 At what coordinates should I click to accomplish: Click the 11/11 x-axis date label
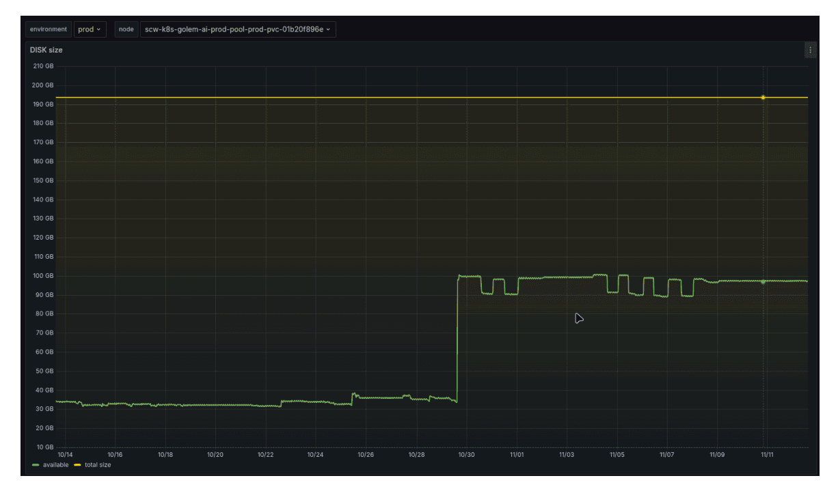pyautogui.click(x=767, y=454)
